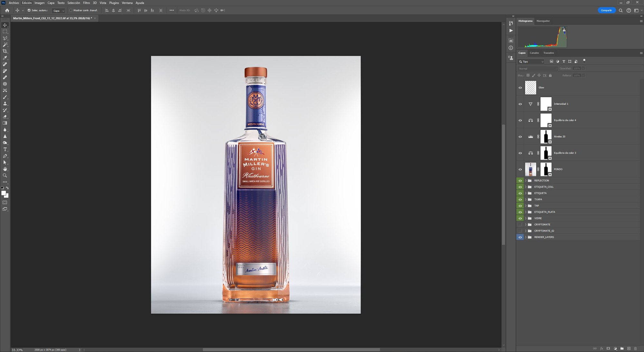This screenshot has height=352, width=644.
Task: Select the Horizontal Type tool
Action: (x=5, y=150)
